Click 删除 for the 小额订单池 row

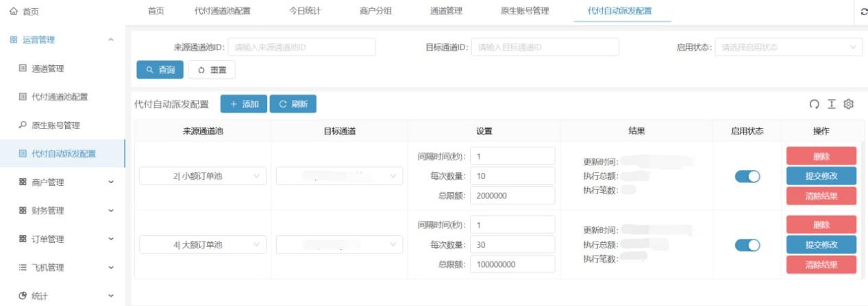click(821, 156)
